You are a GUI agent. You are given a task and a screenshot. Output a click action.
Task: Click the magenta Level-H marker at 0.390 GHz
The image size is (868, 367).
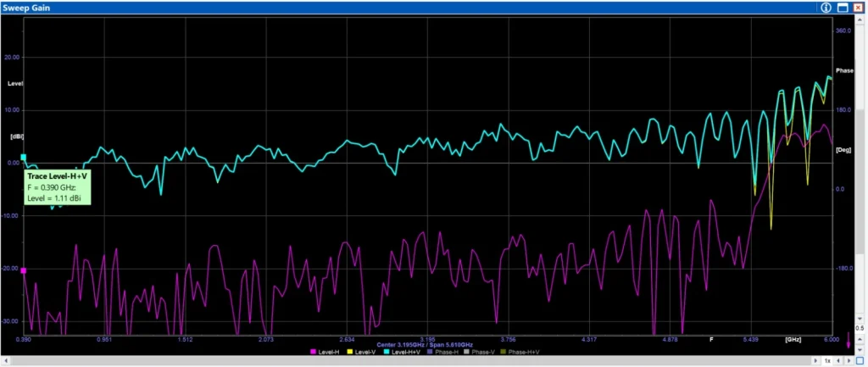click(x=23, y=270)
